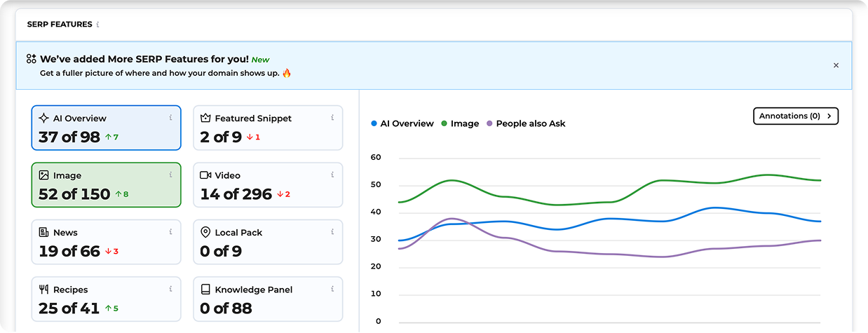Click the Video camera icon

coord(205,175)
